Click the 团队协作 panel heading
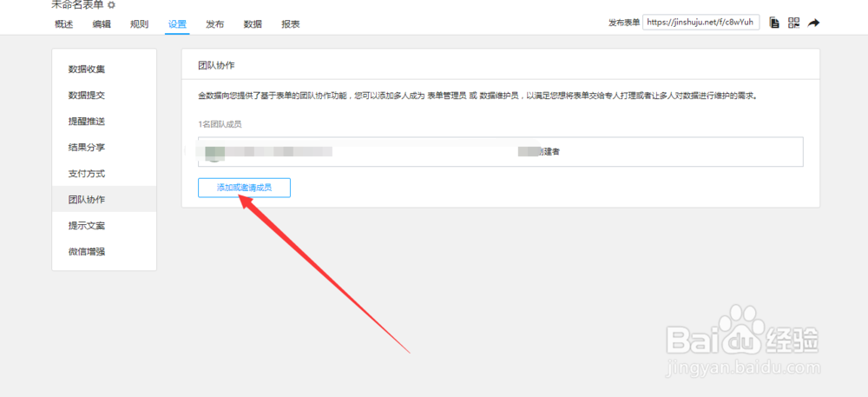The width and height of the screenshot is (868, 397). pyautogui.click(x=216, y=65)
